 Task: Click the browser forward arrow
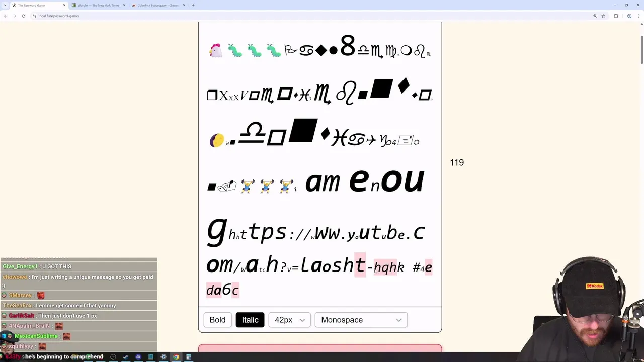click(x=15, y=16)
